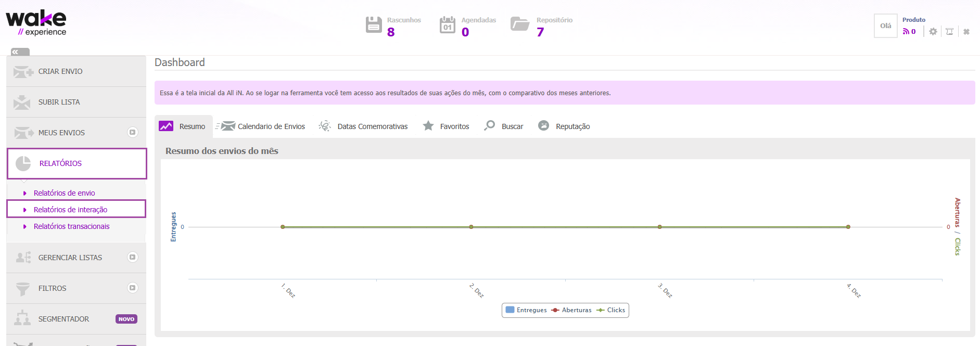This screenshot has width=980, height=346.
Task: Click the Rascunhos count 8
Action: point(391,32)
